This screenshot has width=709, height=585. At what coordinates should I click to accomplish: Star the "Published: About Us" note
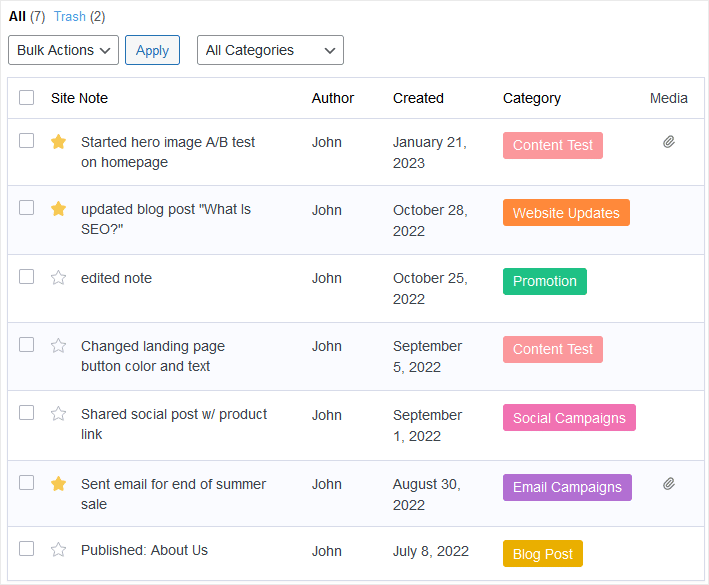58,550
